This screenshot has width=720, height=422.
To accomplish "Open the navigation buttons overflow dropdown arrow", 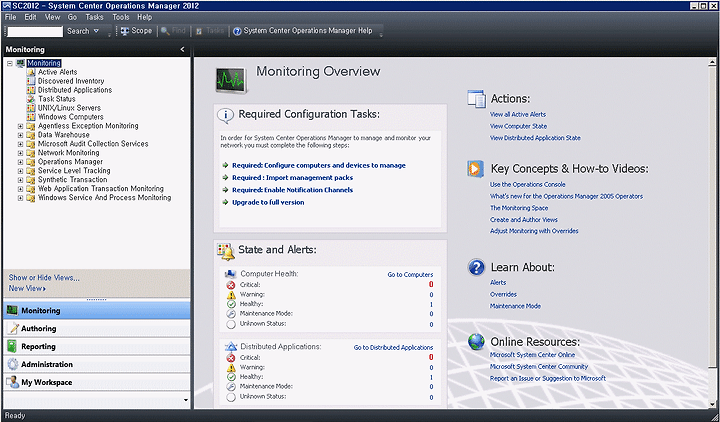I will pyautogui.click(x=186, y=400).
